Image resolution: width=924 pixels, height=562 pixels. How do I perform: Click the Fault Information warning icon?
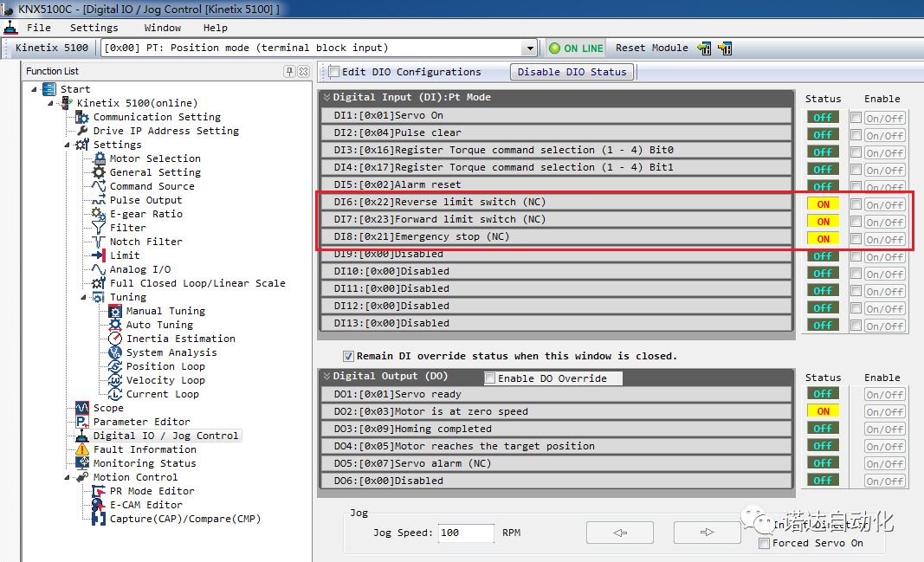coord(82,449)
